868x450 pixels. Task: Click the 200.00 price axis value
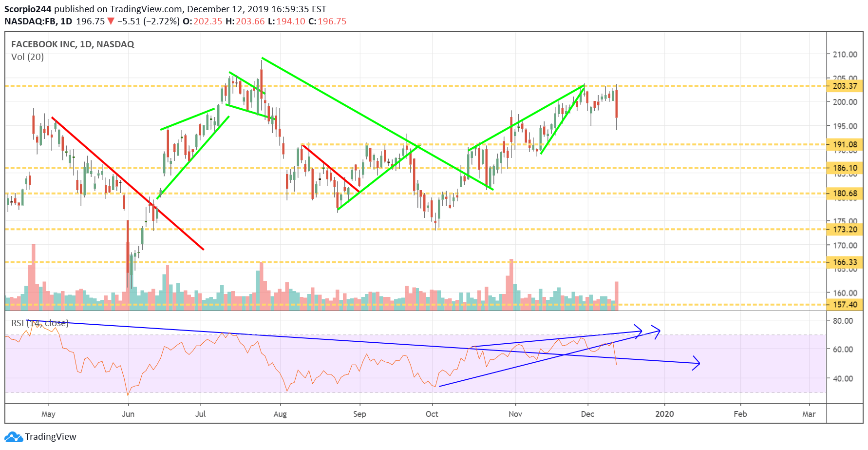(x=845, y=102)
